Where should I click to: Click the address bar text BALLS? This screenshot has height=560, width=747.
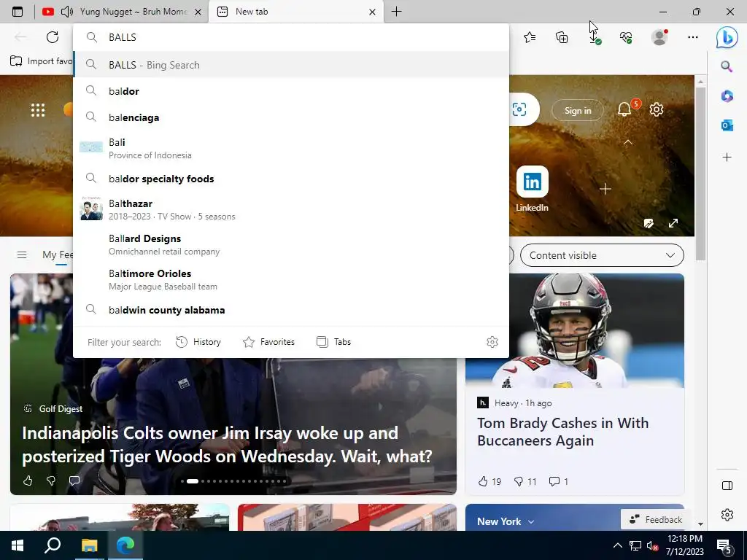[x=123, y=37]
